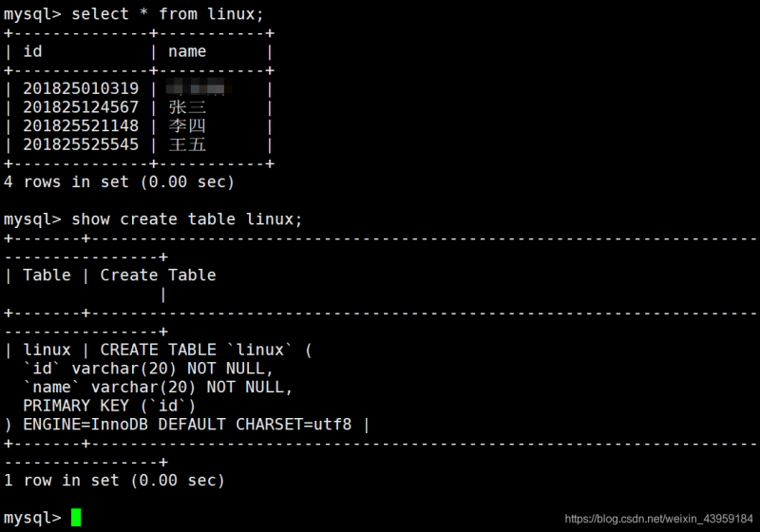The width and height of the screenshot is (760, 532).
Task: Click the 'id' column header in the results table
Action: (x=32, y=51)
